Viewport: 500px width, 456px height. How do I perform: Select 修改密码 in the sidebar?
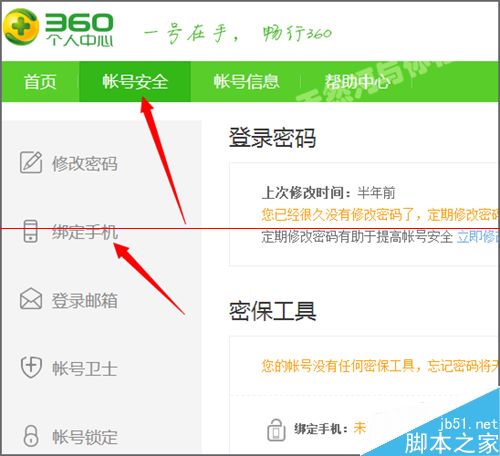click(85, 163)
